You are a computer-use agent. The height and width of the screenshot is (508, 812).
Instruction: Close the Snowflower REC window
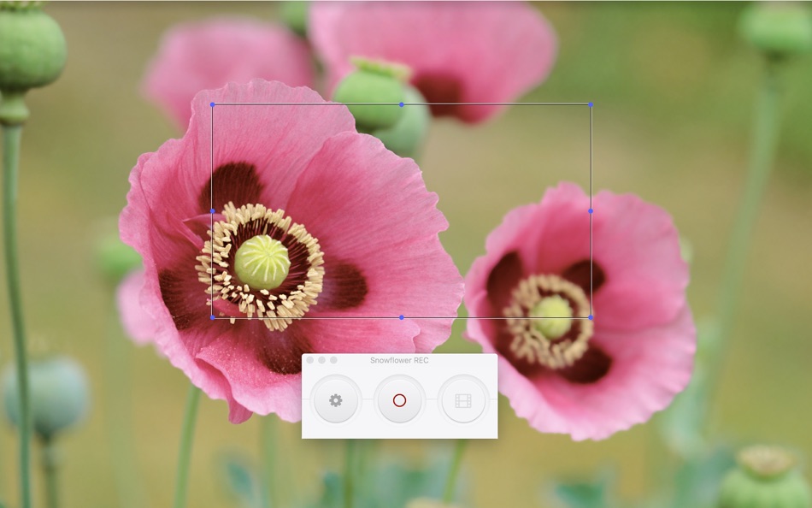point(309,360)
